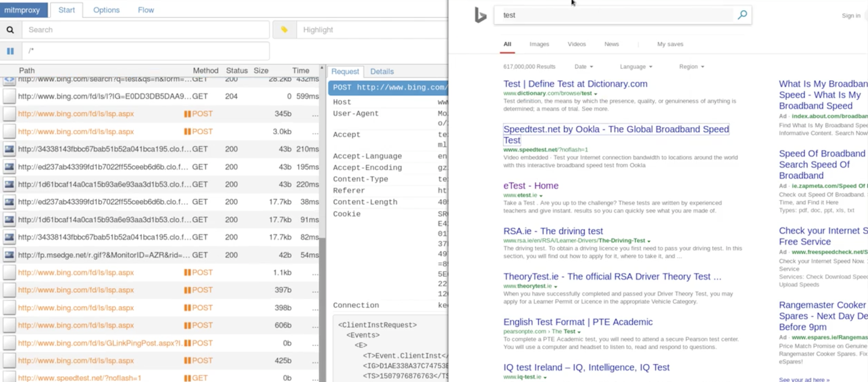Select the bing.com/fd/ls/l?IG GET flow
Image resolution: width=868 pixels, height=382 pixels.
click(x=160, y=96)
